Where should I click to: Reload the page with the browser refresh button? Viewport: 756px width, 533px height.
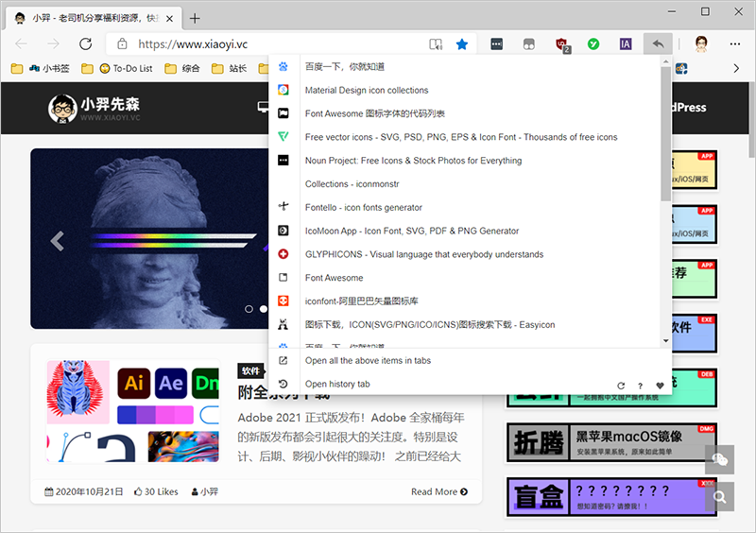(x=85, y=43)
